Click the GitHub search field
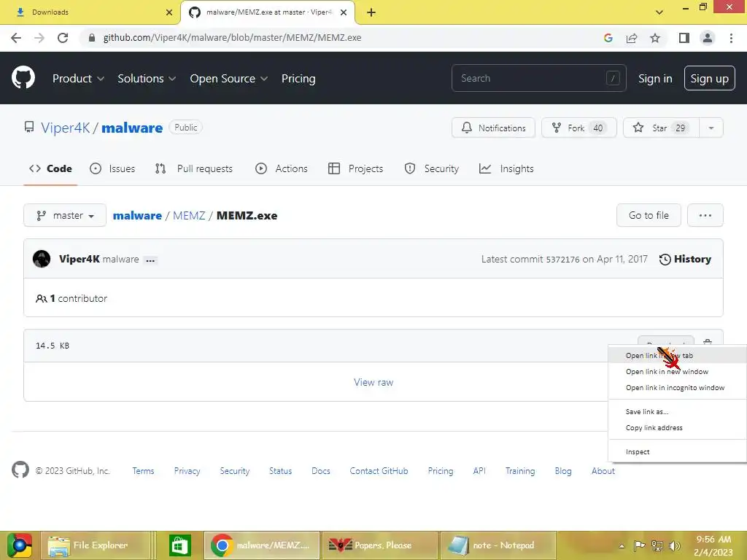Viewport: 747px width, 560px height. [538, 78]
